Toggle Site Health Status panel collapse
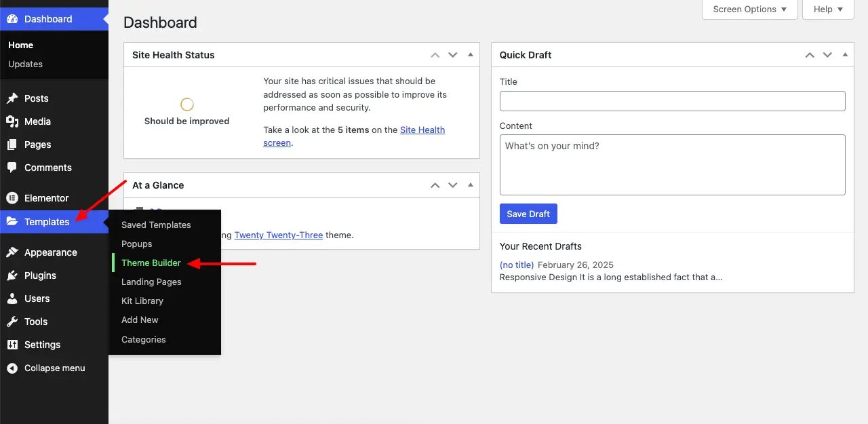Image resolution: width=868 pixels, height=424 pixels. 471,55
